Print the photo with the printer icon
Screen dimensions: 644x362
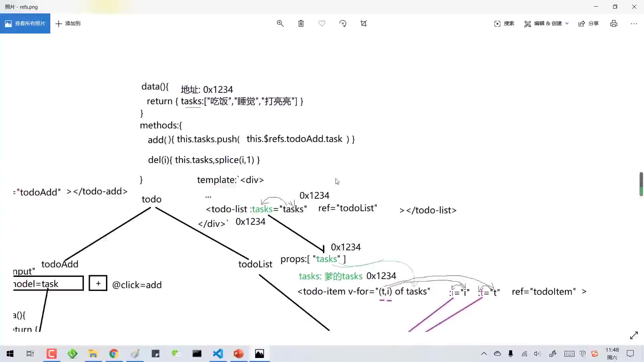[x=614, y=23]
